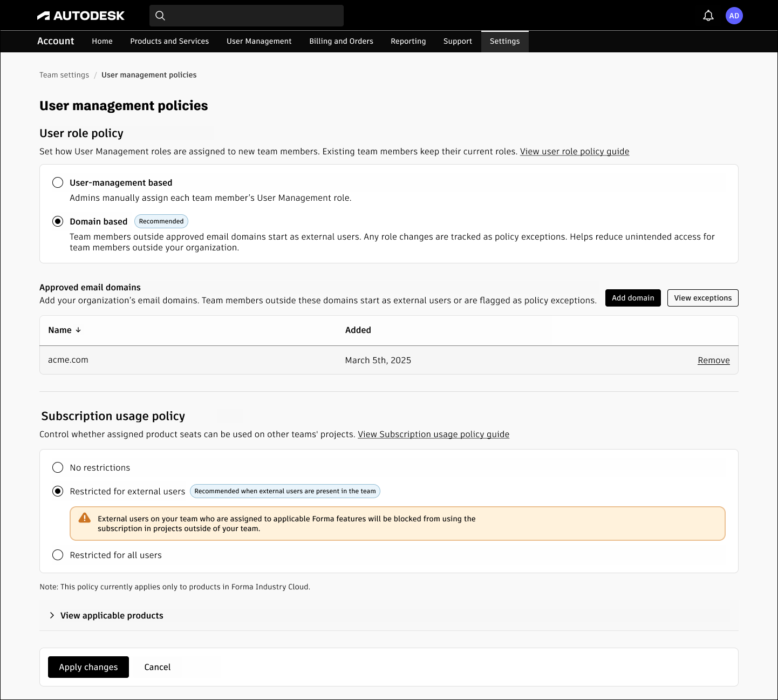Choose Restricted for external users

[x=58, y=491]
